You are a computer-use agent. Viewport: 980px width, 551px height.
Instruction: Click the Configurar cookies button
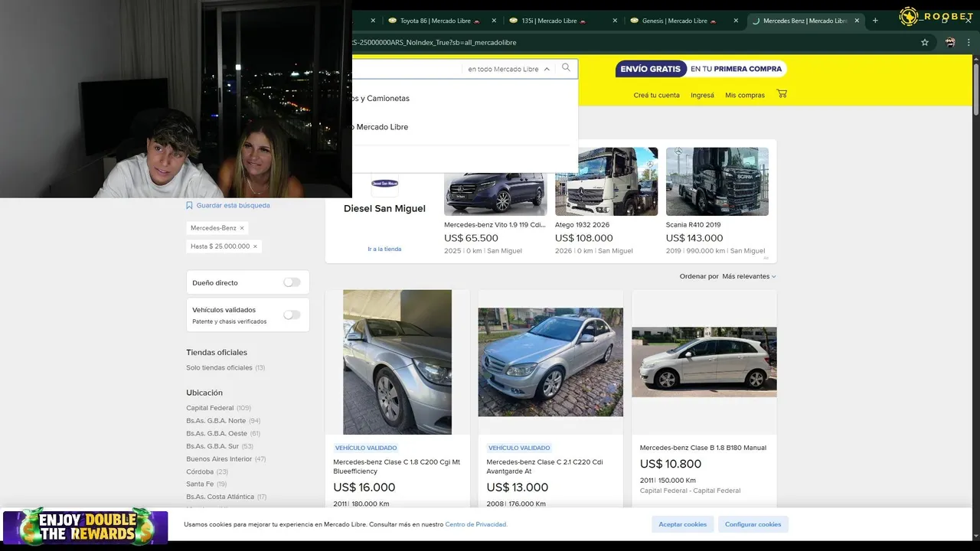pyautogui.click(x=753, y=524)
